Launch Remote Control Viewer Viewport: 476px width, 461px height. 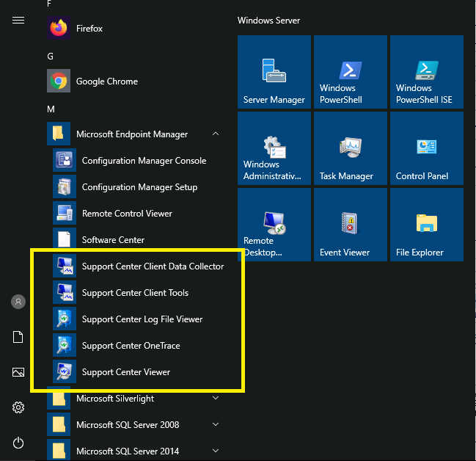136,214
